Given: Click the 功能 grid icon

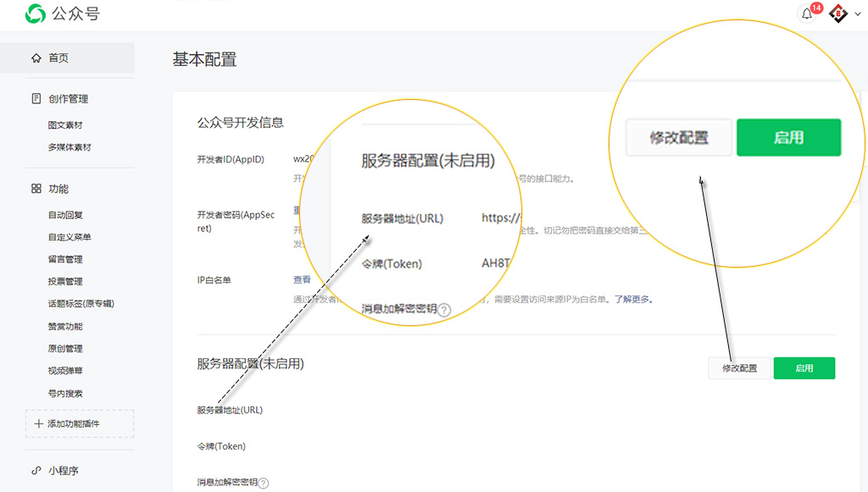Looking at the screenshot, I should click(36, 189).
